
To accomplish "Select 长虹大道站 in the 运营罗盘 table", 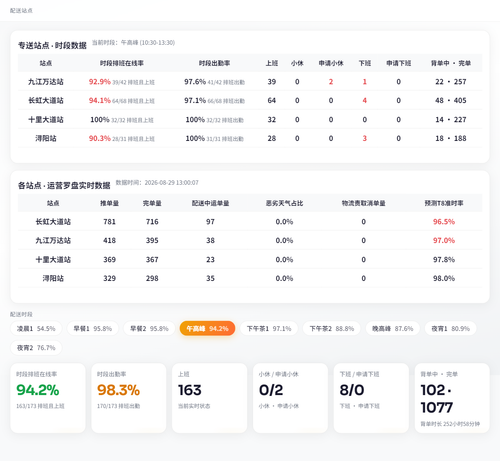I will coord(53,222).
